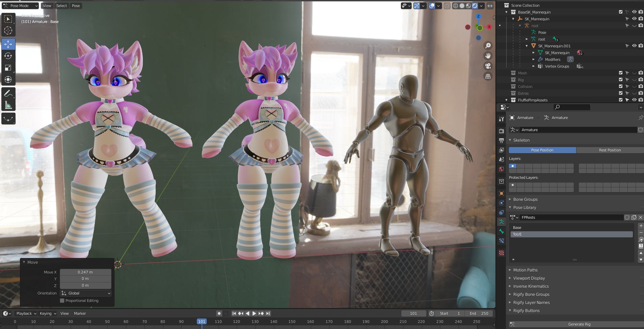Select Pose Position button
Image resolution: width=644 pixels, height=329 pixels.
coord(542,150)
